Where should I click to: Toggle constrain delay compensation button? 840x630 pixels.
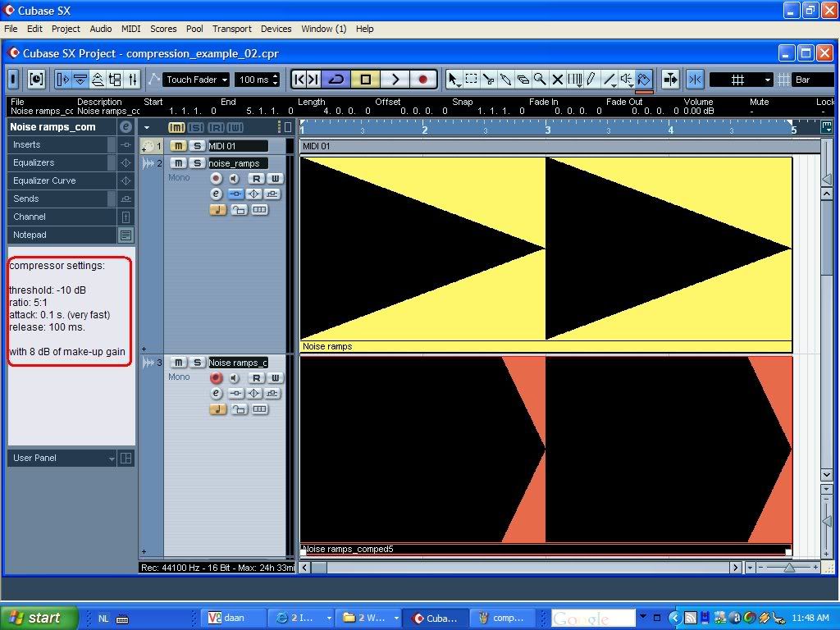(x=36, y=80)
